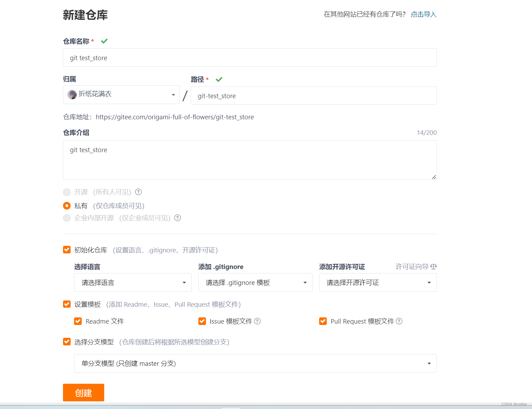Open help for Pull Request 模板文件
Viewport: 532px width, 409px height.
399,321
